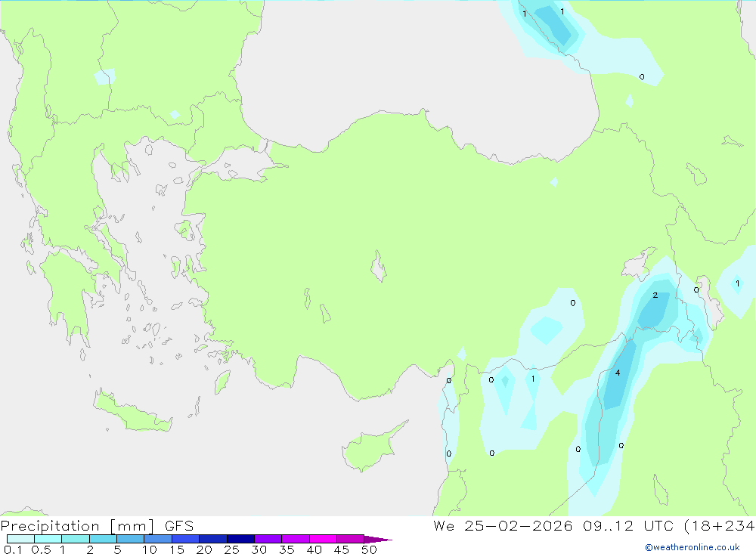Click the legend label '0.5'
756x554 pixels.
[x=41, y=549]
